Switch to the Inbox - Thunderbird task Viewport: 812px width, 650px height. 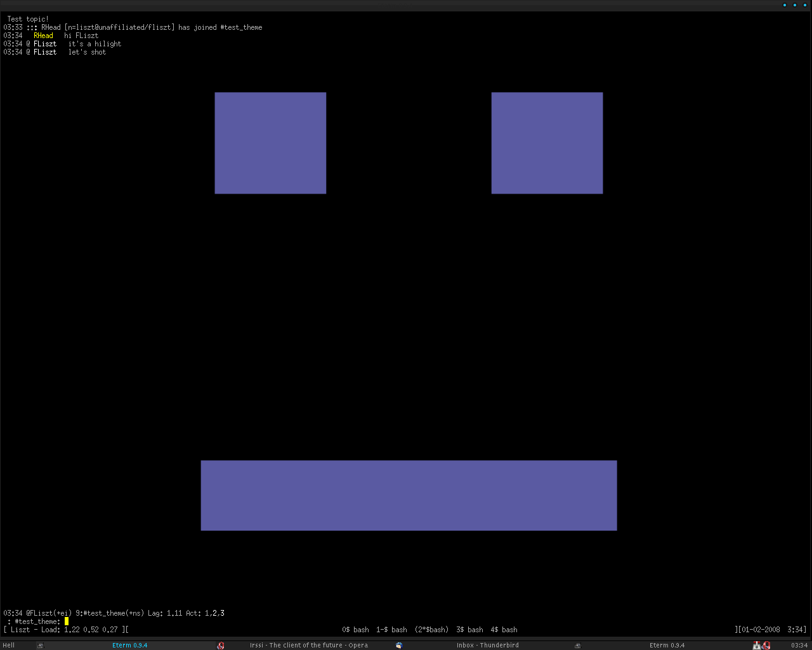487,646
